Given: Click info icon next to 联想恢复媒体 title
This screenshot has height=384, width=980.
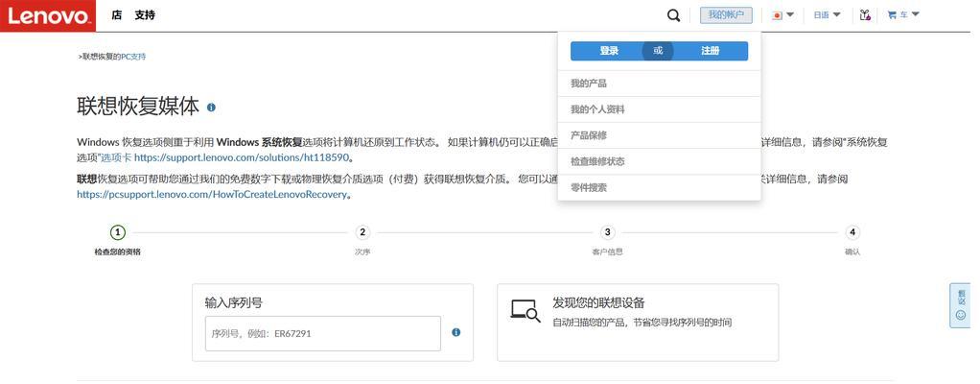Looking at the screenshot, I should point(211,107).
